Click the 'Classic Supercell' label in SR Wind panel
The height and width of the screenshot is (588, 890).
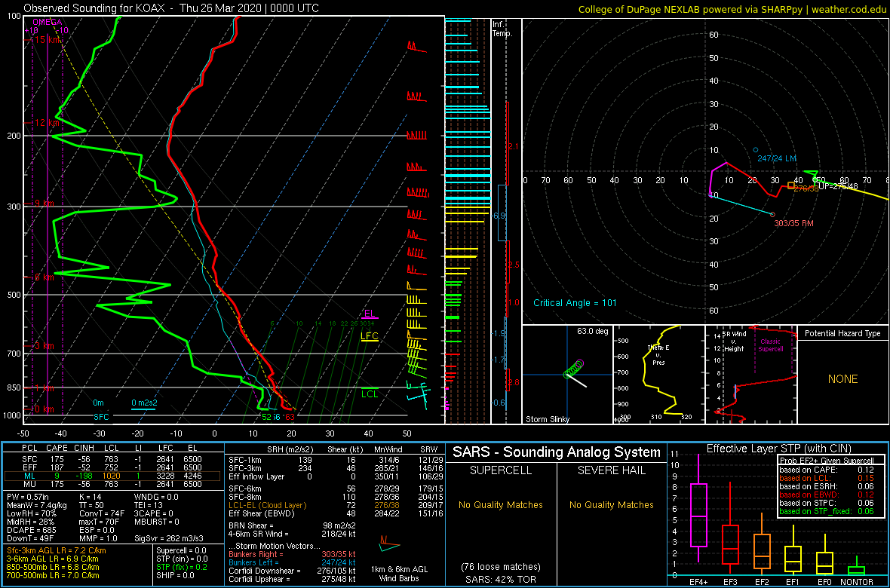(x=771, y=346)
